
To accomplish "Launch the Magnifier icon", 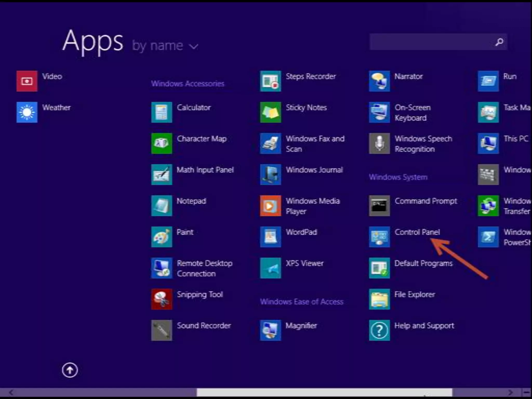I will [x=270, y=330].
